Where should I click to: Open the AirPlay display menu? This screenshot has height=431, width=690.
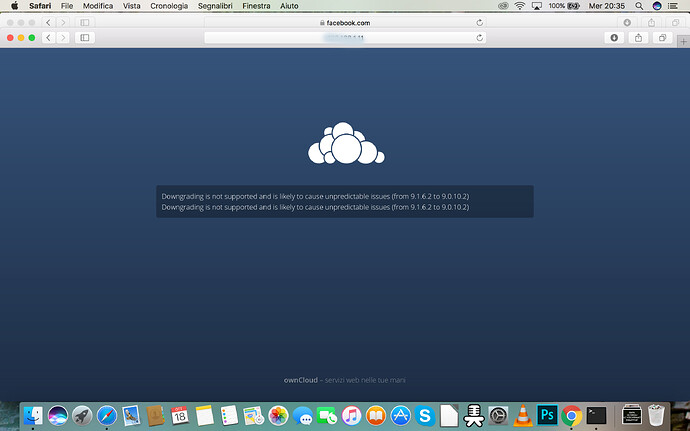(x=536, y=6)
